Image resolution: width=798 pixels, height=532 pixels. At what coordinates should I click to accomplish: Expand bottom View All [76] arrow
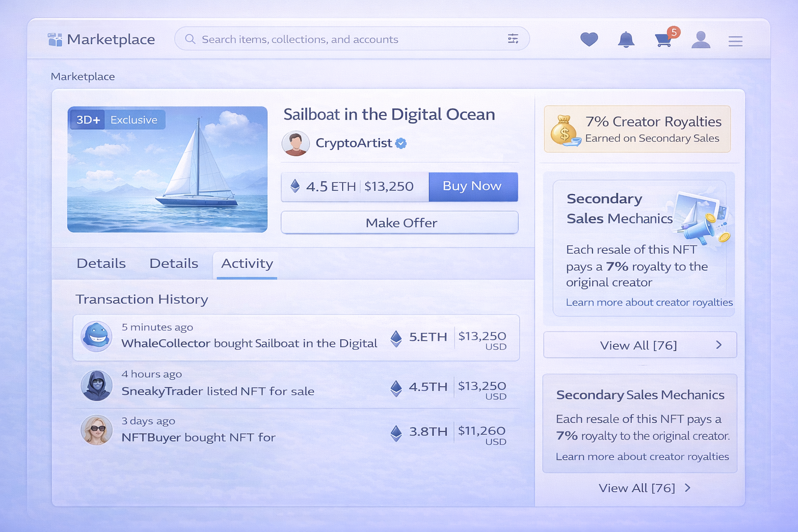687,488
